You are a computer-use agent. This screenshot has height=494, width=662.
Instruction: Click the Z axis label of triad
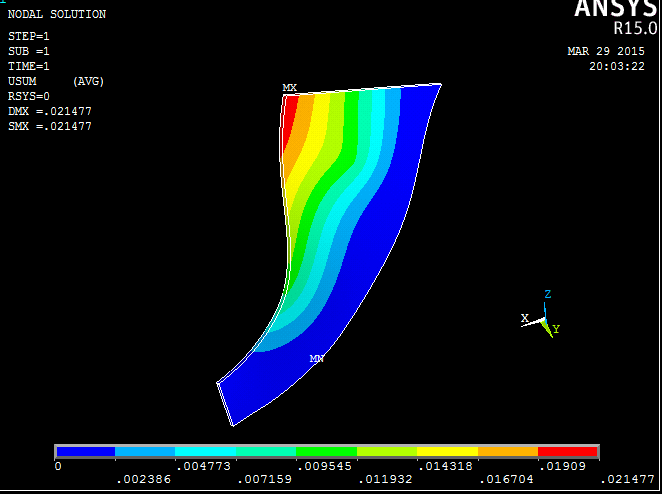pos(548,294)
